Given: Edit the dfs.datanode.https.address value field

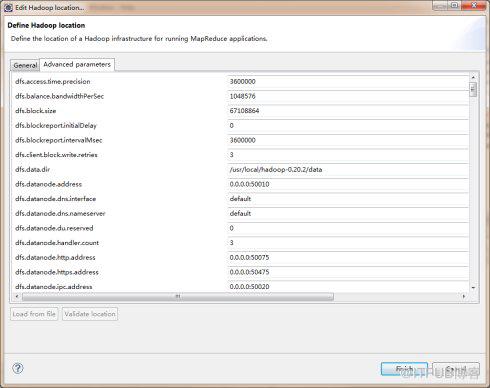Looking at the screenshot, I should click(x=348, y=272).
